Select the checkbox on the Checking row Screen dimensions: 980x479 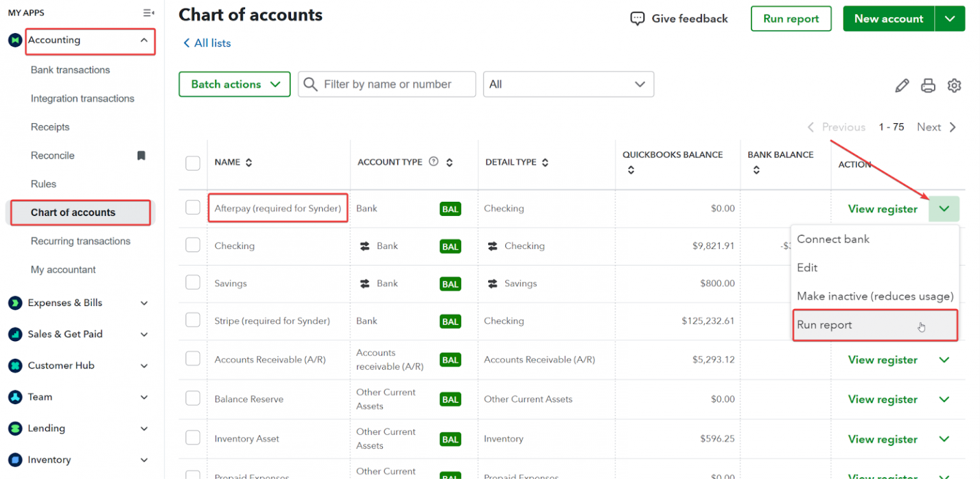click(x=193, y=246)
